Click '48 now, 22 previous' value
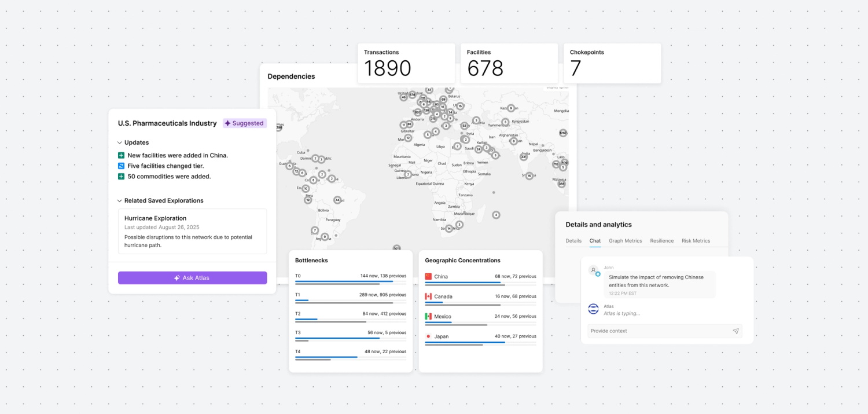 pyautogui.click(x=386, y=351)
